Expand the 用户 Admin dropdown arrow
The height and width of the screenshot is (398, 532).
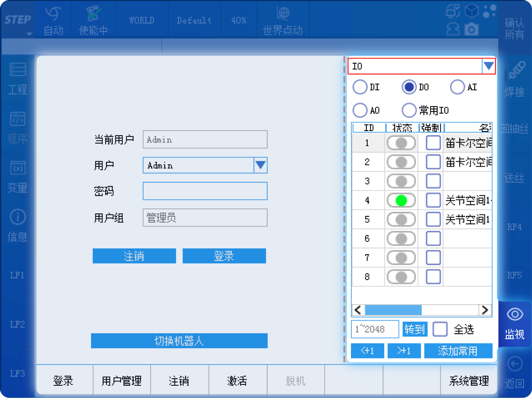click(x=261, y=165)
